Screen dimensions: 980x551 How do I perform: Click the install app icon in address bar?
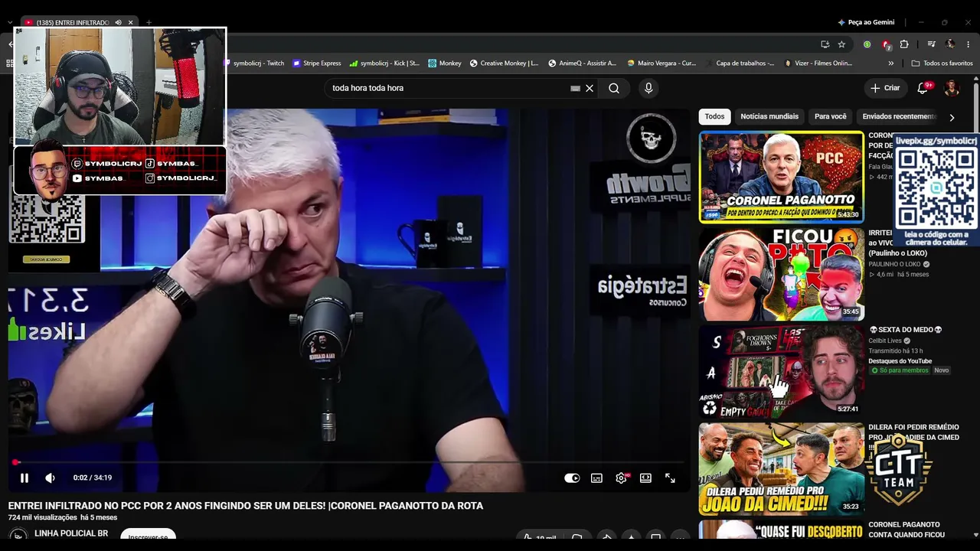pos(825,44)
